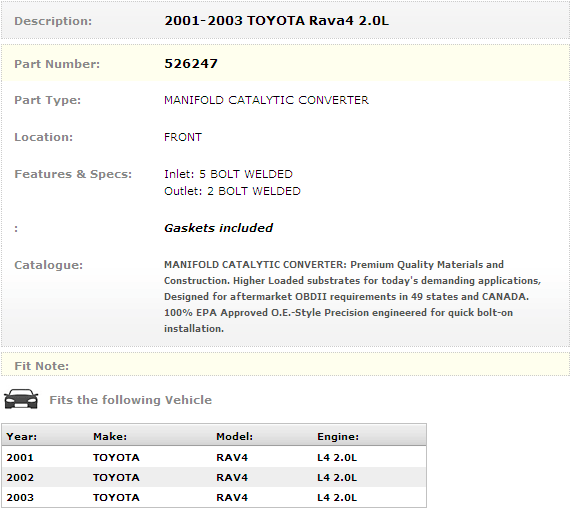Select the 2003 year cell

tap(20, 497)
